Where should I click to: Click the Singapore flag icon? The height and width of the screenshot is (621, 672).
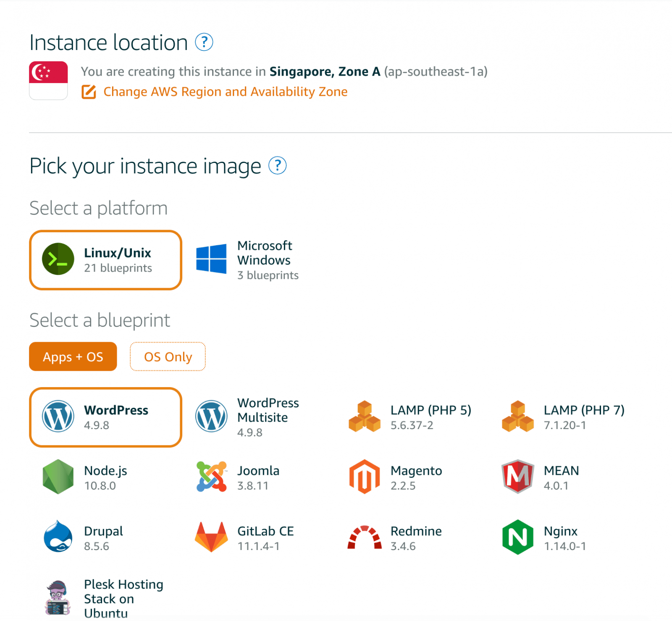pos(48,81)
